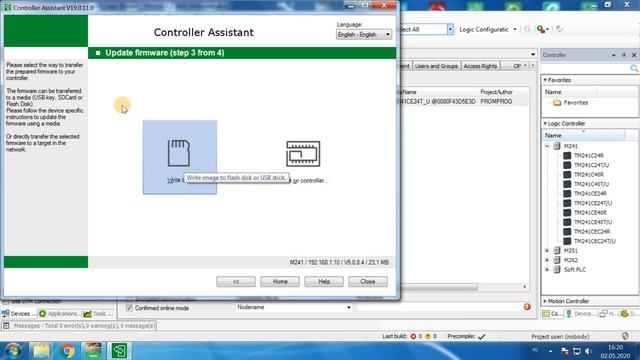
Task: Open the Applications tab at bottom left
Action: 60,313
